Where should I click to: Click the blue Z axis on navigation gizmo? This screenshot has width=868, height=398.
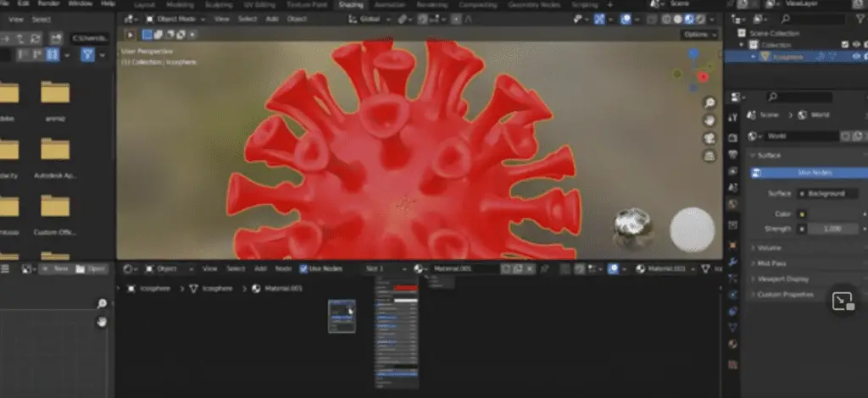point(693,53)
